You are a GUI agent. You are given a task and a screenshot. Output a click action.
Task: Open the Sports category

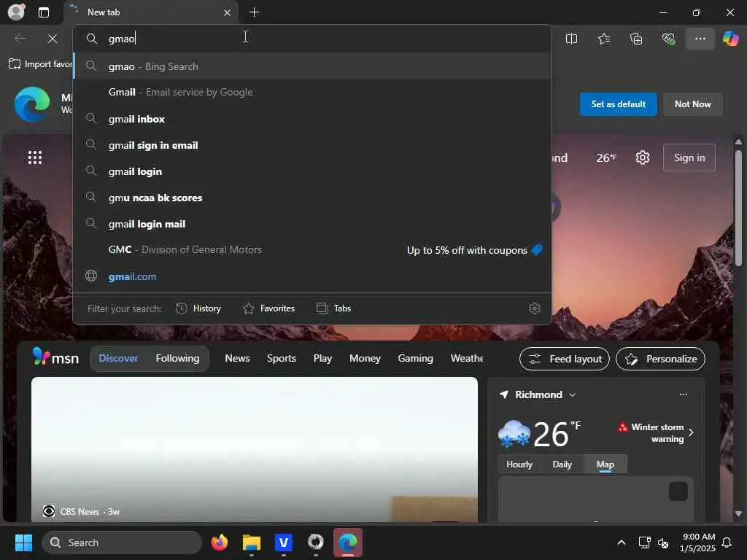(281, 358)
